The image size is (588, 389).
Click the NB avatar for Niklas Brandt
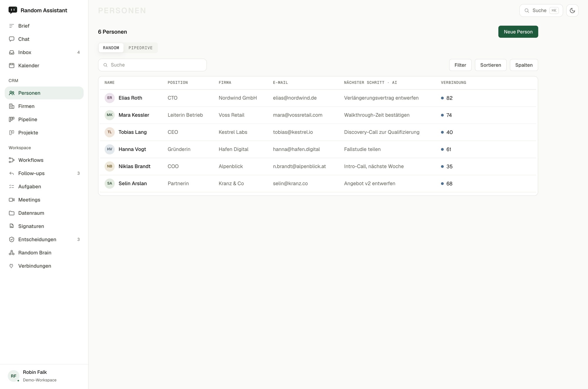(x=110, y=166)
